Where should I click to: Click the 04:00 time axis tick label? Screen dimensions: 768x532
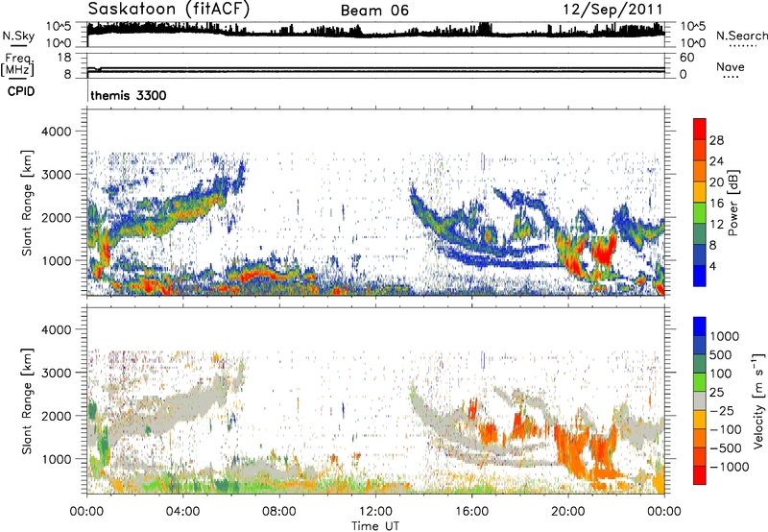coord(182,512)
